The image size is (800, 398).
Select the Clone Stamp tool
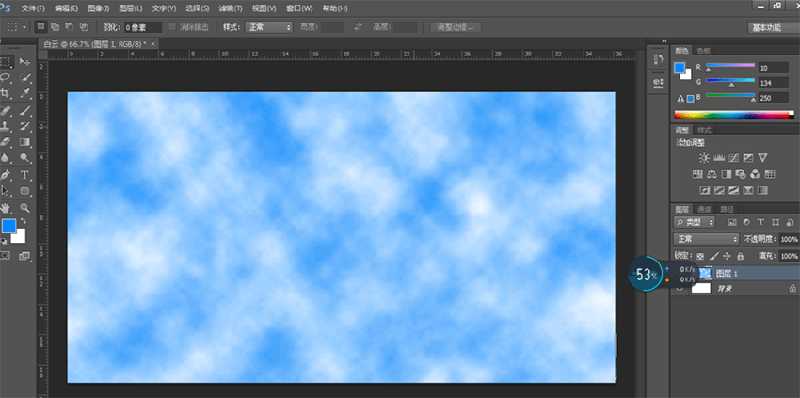point(6,126)
